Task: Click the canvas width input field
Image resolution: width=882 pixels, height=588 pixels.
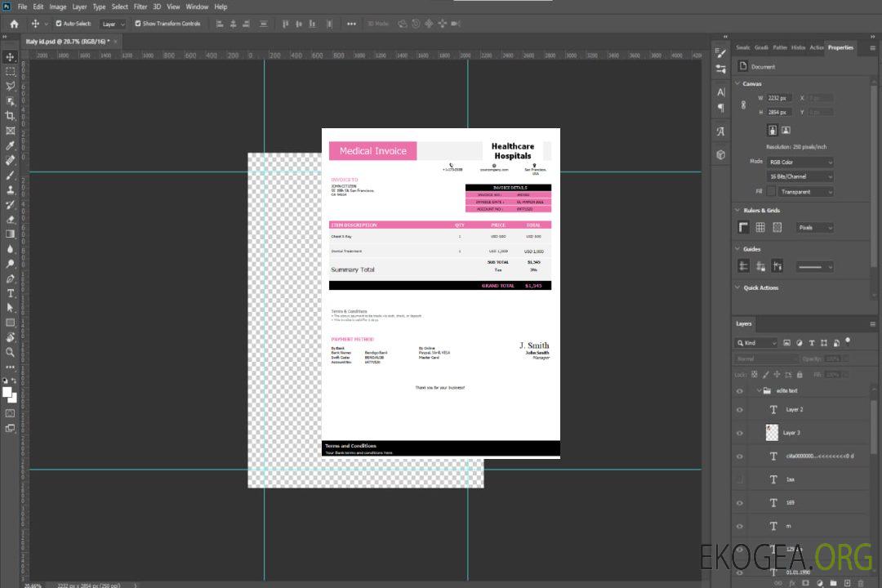Action: 778,98
